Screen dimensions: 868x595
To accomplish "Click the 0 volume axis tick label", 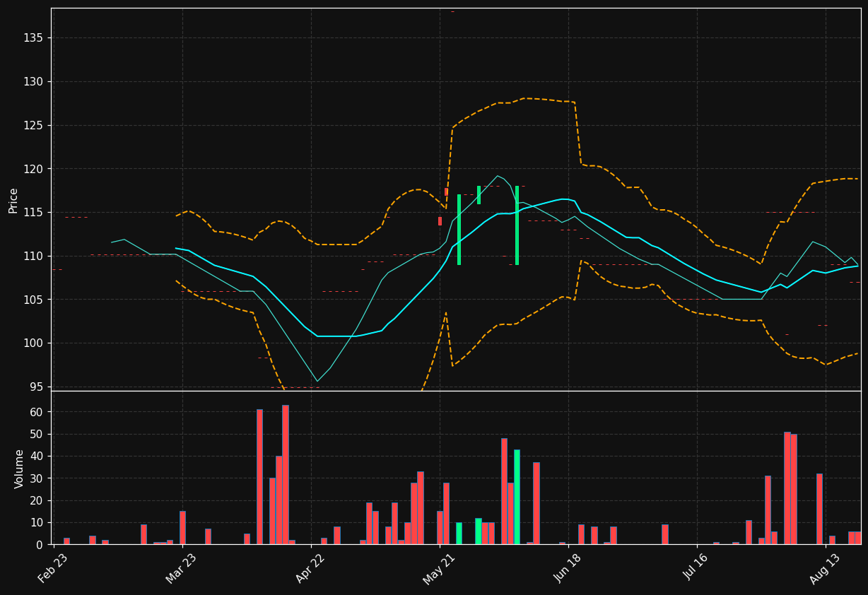I will [x=40, y=545].
